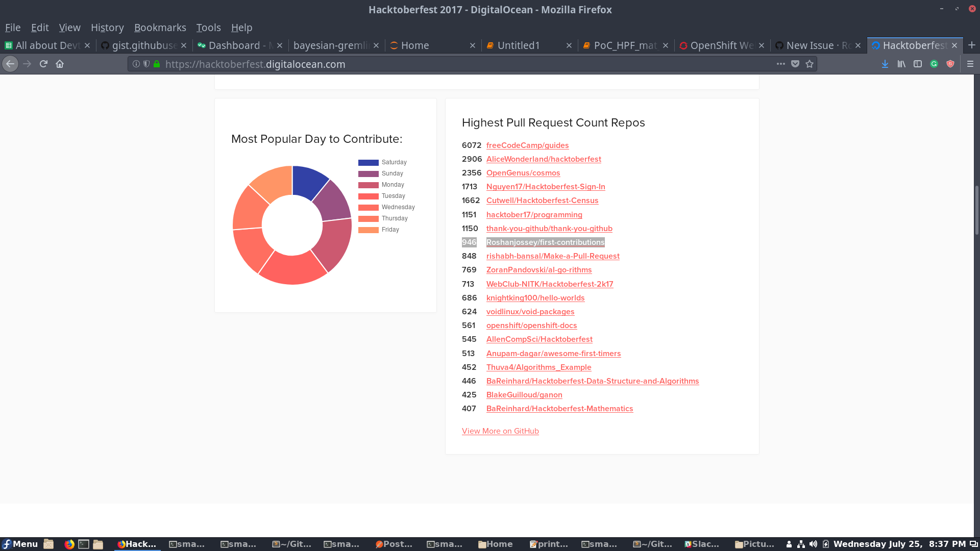Open the Roshanjossey/first-contributions link
The width and height of the screenshot is (980, 551).
(545, 242)
